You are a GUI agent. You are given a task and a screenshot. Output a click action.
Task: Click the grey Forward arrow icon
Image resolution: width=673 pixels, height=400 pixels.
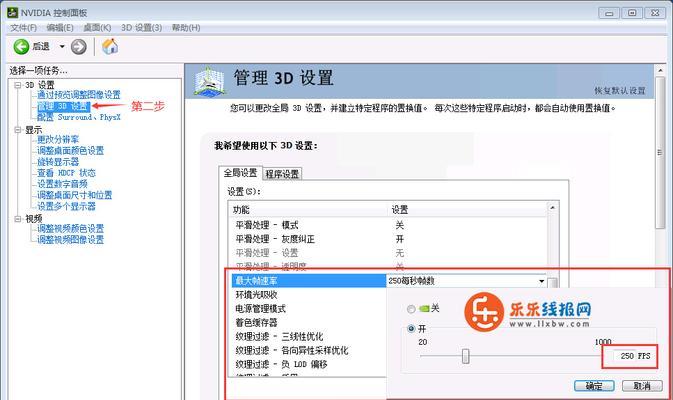click(79, 47)
